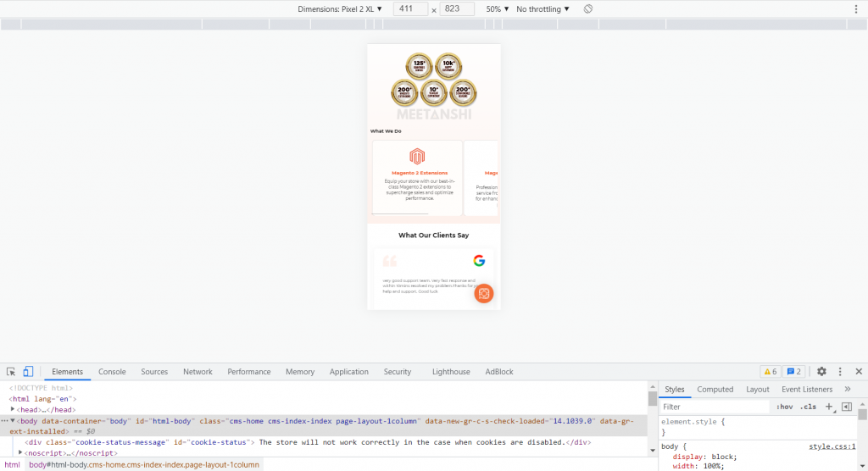Switch to the Computed tab
The image size is (868, 471).
(x=715, y=390)
